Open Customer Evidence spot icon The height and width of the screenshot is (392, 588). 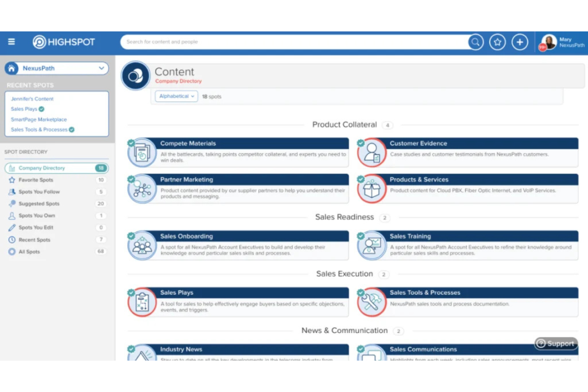coord(372,153)
